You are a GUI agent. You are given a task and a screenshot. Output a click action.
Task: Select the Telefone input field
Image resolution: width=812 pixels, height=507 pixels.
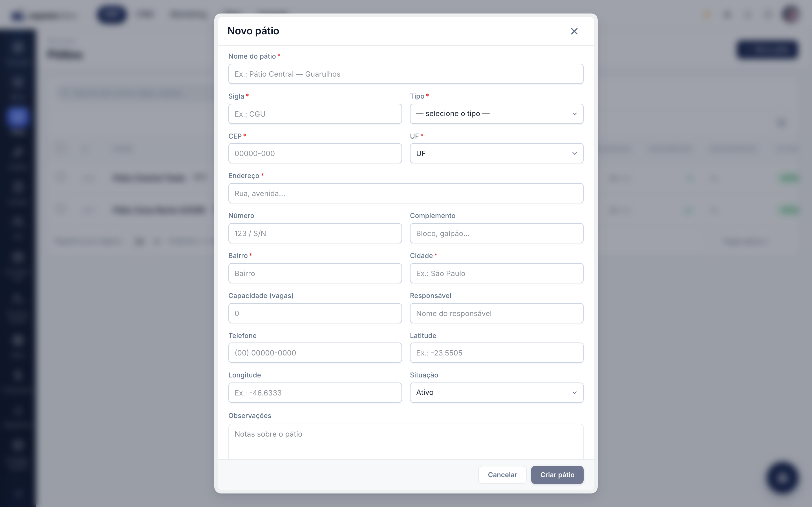[315, 352]
